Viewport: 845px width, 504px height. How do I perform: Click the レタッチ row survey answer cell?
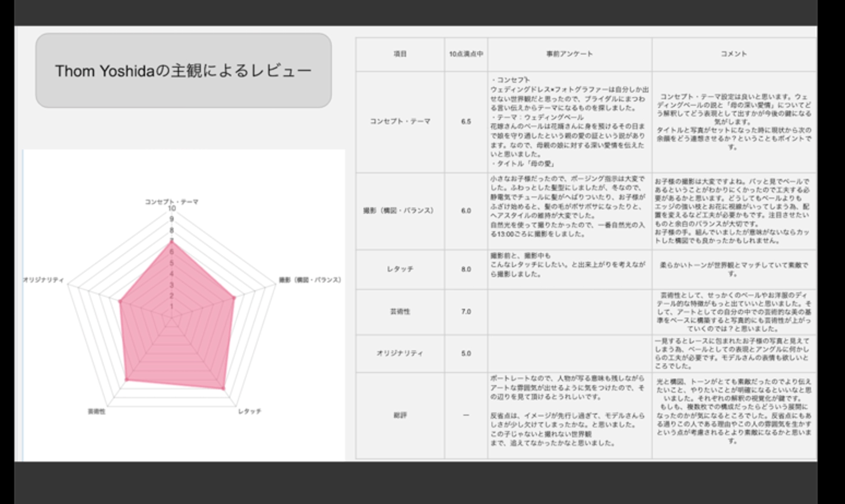pos(569,269)
